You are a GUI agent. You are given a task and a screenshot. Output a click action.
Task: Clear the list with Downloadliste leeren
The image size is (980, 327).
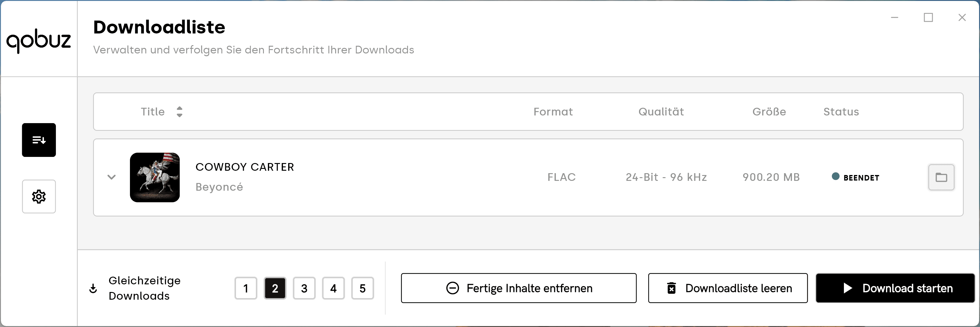coord(728,288)
